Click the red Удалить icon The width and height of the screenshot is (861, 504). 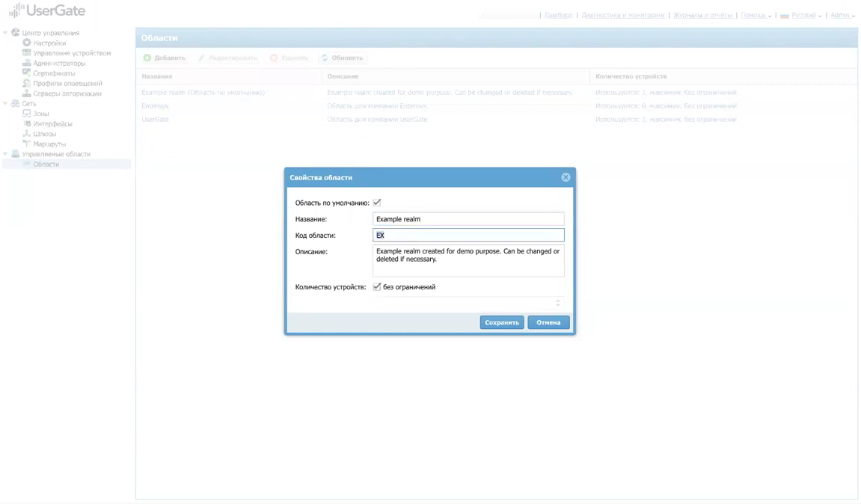274,58
